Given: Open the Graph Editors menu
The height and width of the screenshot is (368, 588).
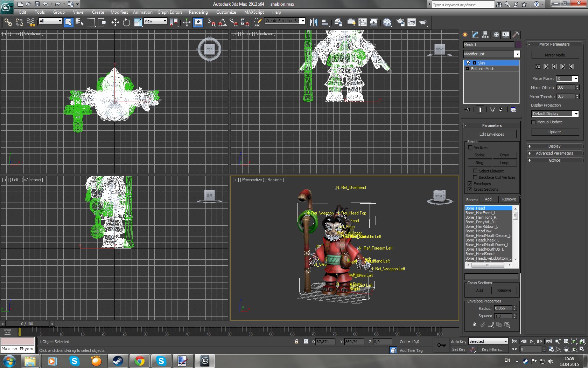Looking at the screenshot, I should pyautogui.click(x=170, y=12).
